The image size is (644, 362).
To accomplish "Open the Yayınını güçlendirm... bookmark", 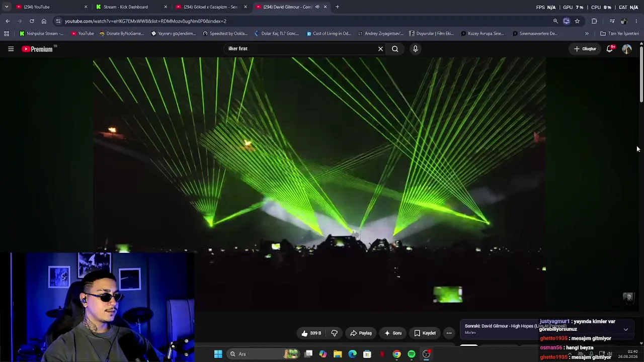I will (x=174, y=34).
